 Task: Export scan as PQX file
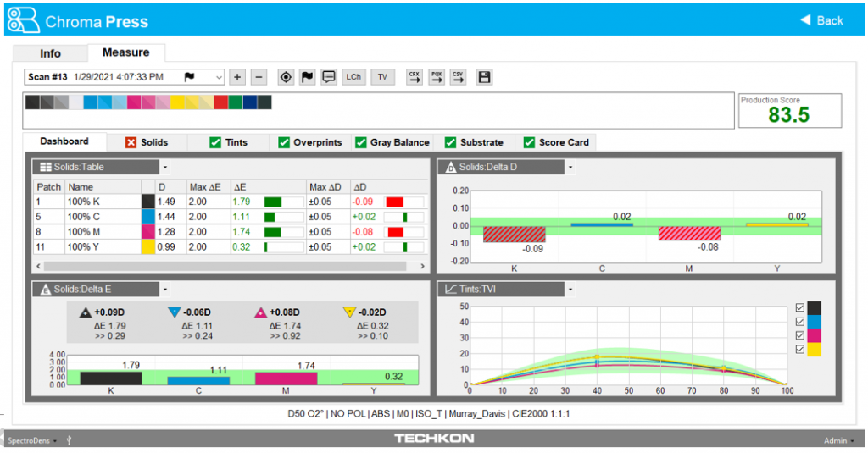[x=437, y=77]
